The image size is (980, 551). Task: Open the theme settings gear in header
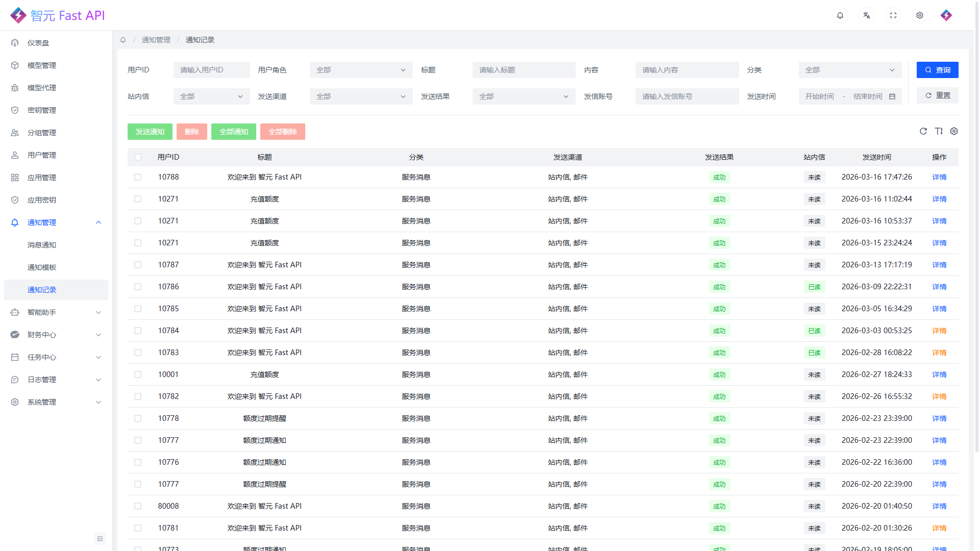pyautogui.click(x=919, y=15)
